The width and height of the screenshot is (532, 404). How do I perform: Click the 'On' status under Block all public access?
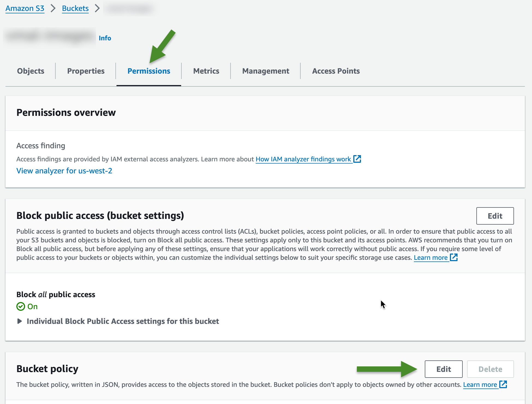coord(32,306)
